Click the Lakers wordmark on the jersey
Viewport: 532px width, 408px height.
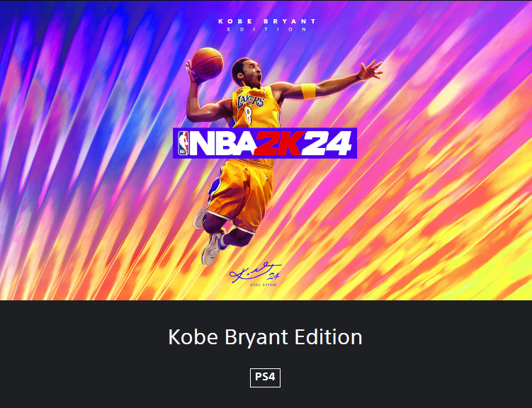pyautogui.click(x=251, y=101)
